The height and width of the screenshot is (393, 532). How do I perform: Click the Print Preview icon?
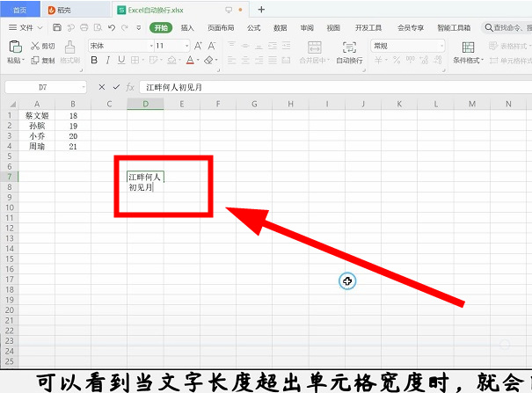(98, 27)
